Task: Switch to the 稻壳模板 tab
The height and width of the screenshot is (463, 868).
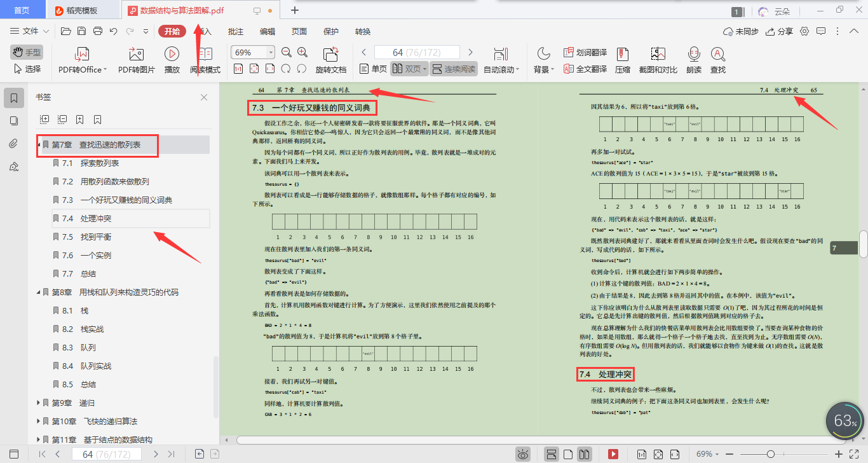Action: pos(83,10)
